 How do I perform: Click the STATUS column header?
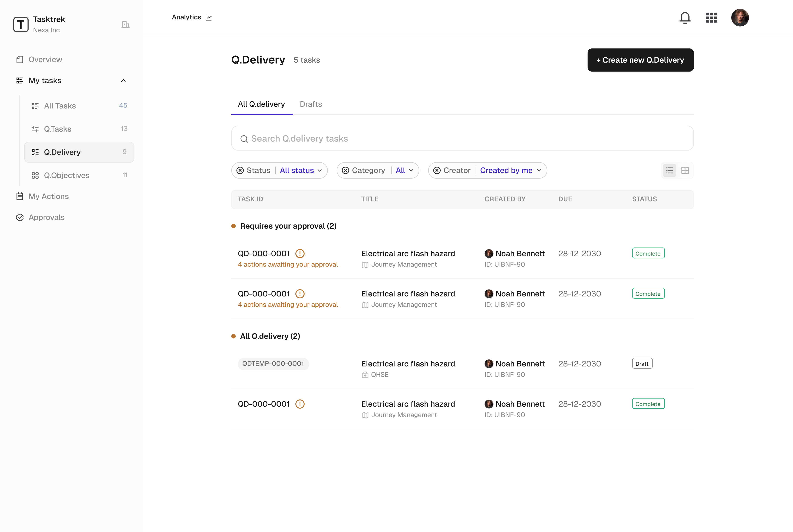[x=644, y=199]
